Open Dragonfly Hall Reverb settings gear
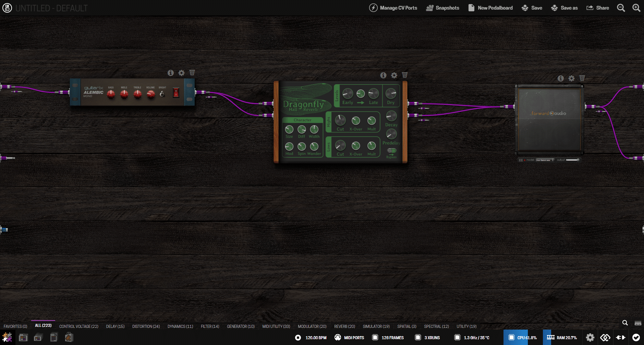Viewport: 644px width, 345px height. pos(394,75)
